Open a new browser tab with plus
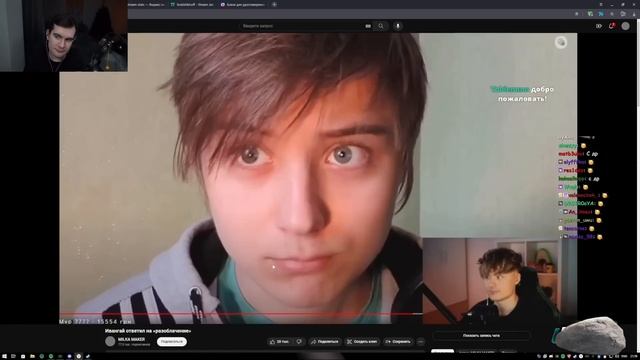Viewport: 640px width, 360px height. [x=274, y=4]
